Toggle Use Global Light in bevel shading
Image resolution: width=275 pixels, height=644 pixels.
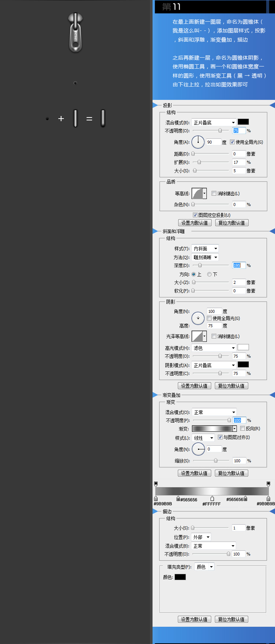click(x=209, y=318)
